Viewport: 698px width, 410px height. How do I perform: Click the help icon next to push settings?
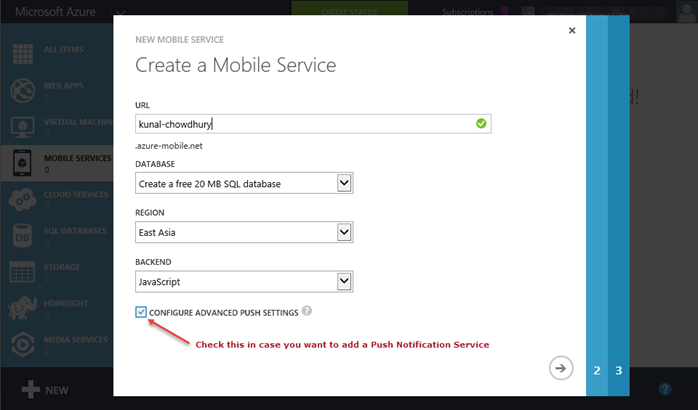point(307,311)
